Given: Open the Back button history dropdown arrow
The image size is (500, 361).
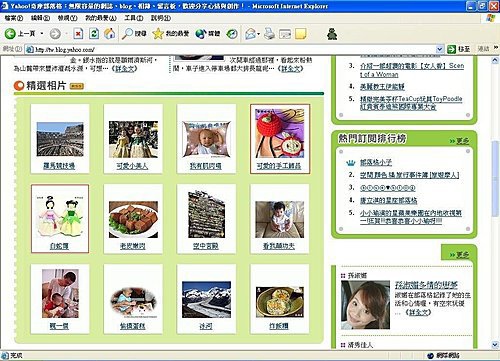Looking at the screenshot, I should [x=42, y=34].
